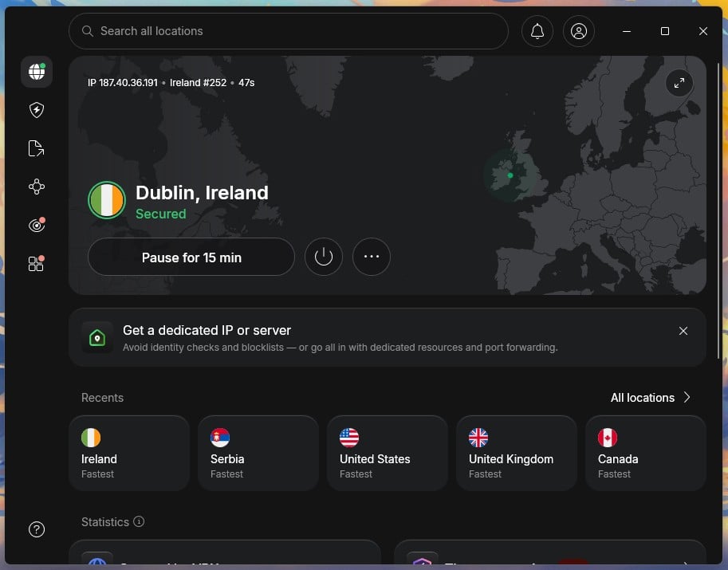Connect to recent Ireland card
The width and height of the screenshot is (728, 570).
click(x=129, y=453)
